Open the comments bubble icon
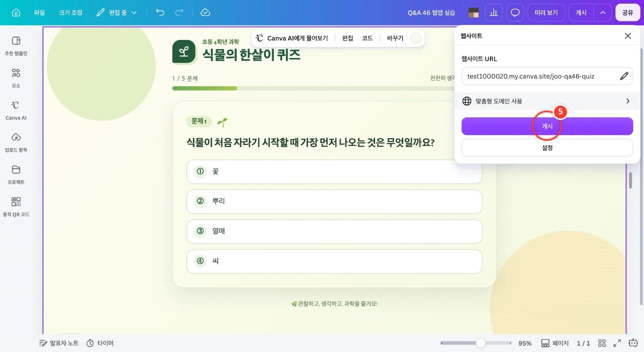Screen dimensions: 644x352 click(x=515, y=12)
